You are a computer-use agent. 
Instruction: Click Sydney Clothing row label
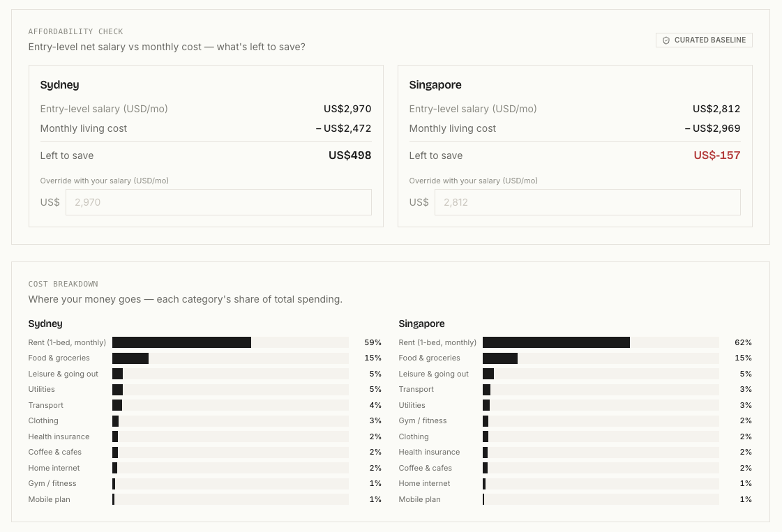click(x=43, y=421)
